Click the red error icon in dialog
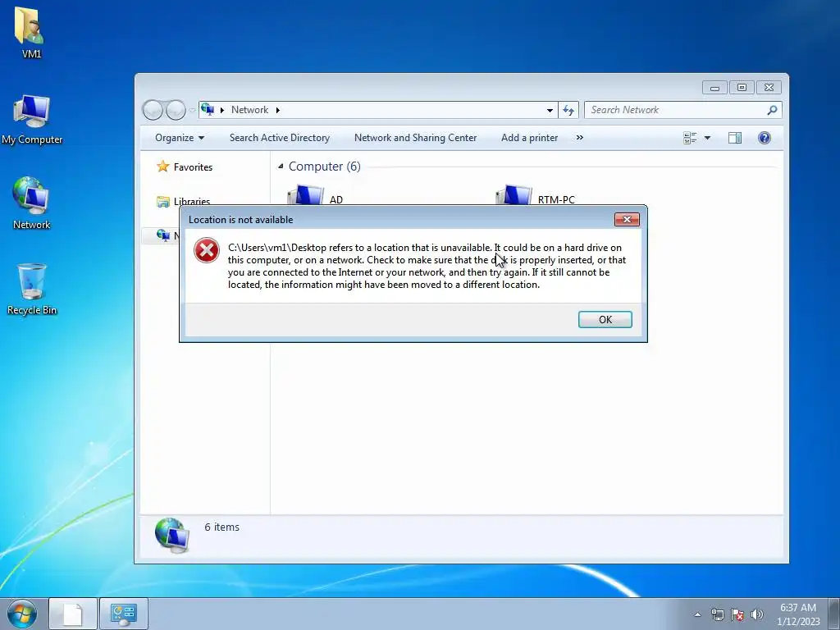 point(206,250)
